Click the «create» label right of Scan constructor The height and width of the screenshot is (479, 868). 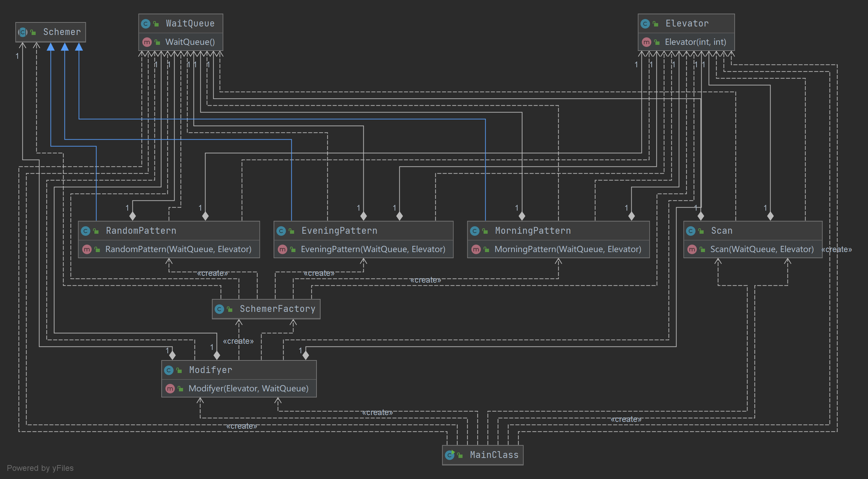pyautogui.click(x=837, y=249)
